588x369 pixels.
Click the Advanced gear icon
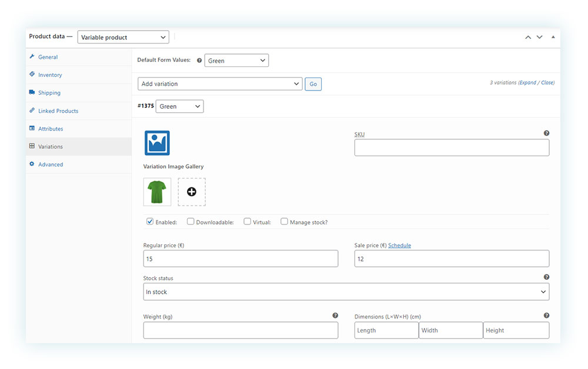pos(32,164)
